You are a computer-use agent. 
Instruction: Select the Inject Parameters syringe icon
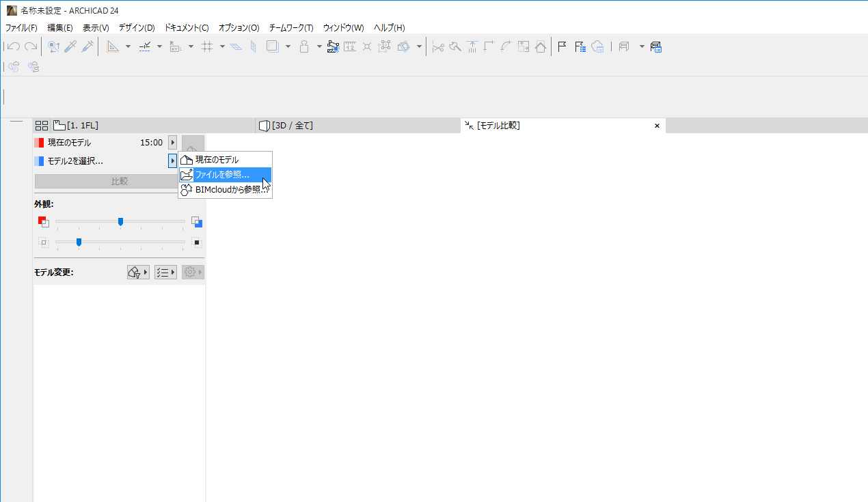87,46
